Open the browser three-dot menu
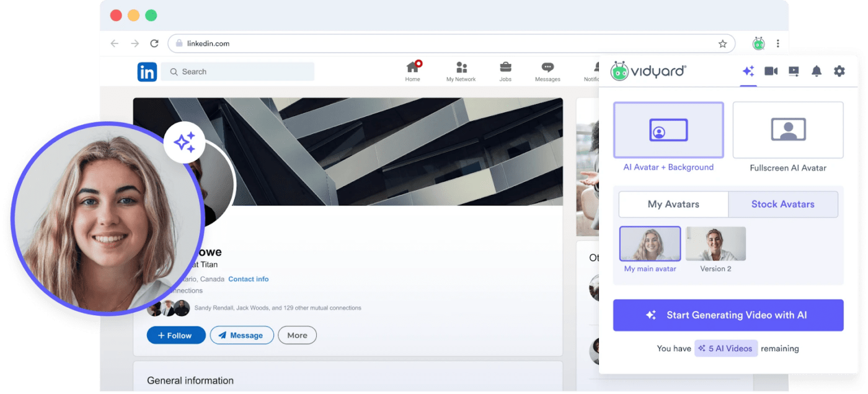This screenshot has width=868, height=394. click(x=777, y=43)
